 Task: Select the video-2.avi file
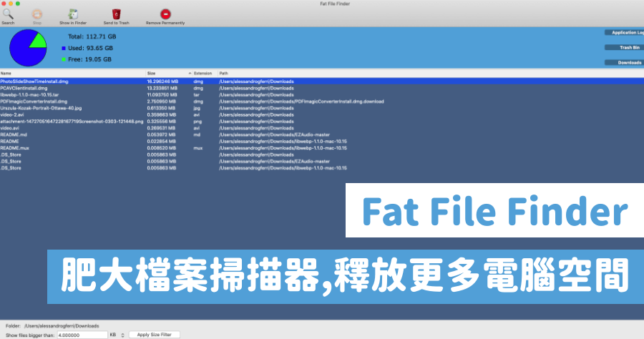coord(12,114)
